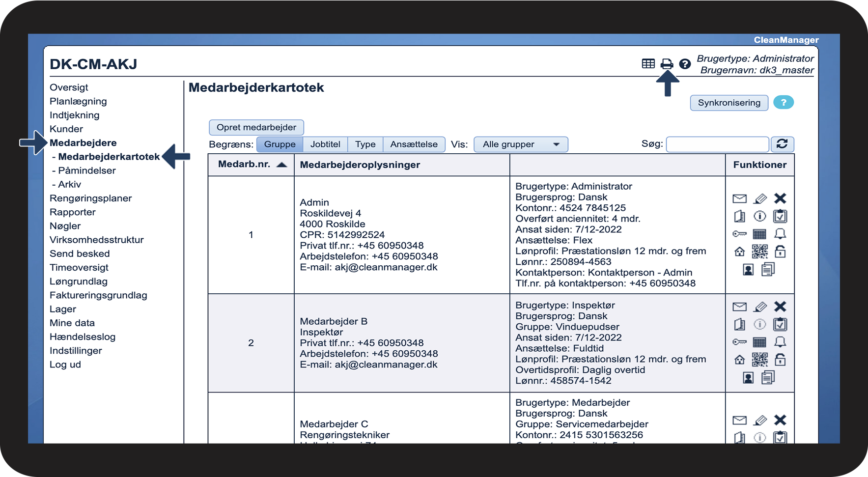This screenshot has height=477, width=868.
Task: Open Nøgler in the sidebar
Action: point(65,225)
